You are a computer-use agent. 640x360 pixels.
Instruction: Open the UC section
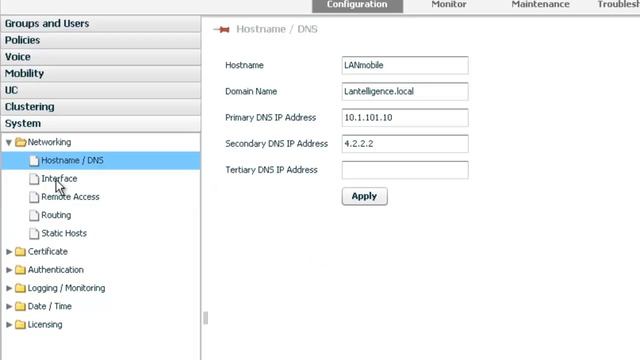[101, 90]
